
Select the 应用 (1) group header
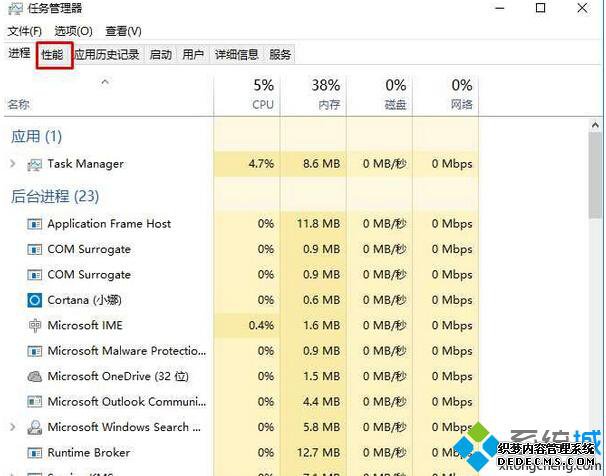[x=36, y=136]
